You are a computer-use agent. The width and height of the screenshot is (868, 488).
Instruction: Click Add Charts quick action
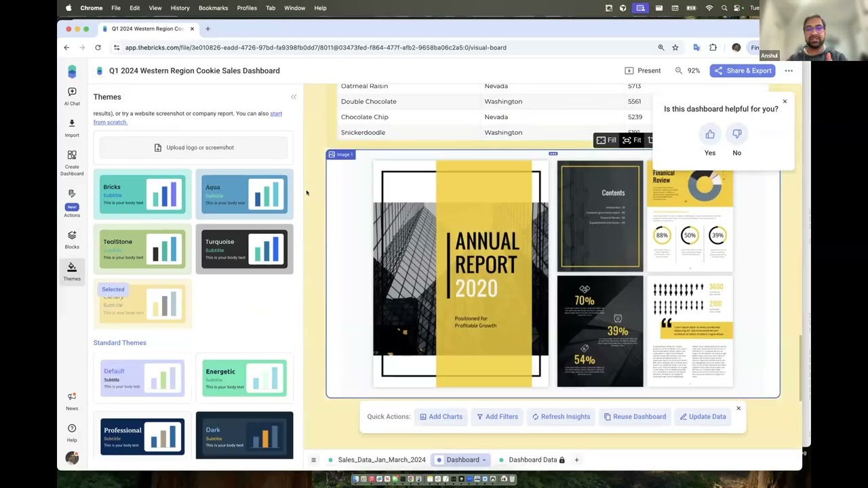click(441, 417)
